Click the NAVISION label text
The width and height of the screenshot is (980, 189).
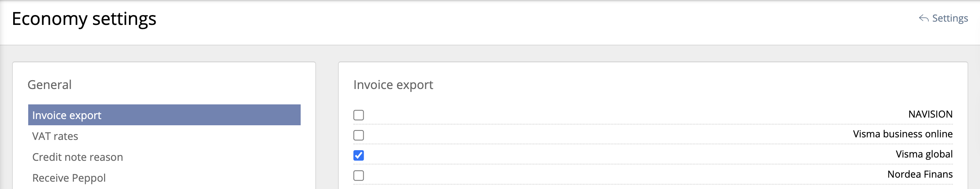pyautogui.click(x=930, y=114)
